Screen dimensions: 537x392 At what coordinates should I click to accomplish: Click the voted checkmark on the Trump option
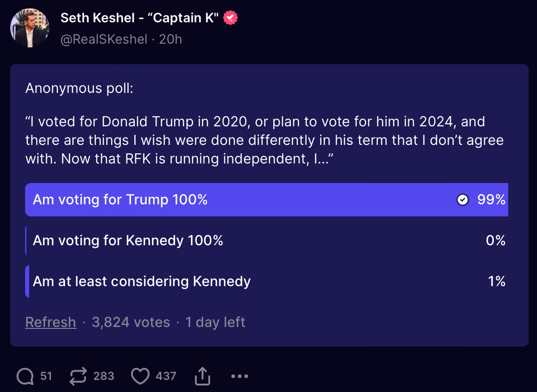[x=463, y=200]
